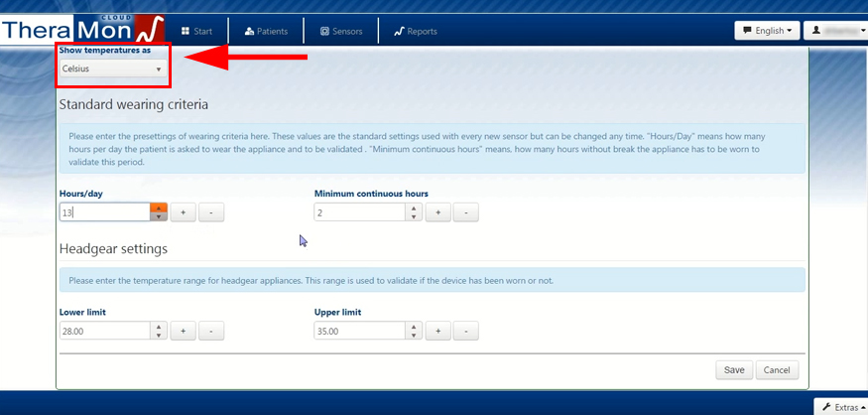Screen dimensions: 868x415
Task: Open the Show temperatures as dropdown
Action: [112, 69]
